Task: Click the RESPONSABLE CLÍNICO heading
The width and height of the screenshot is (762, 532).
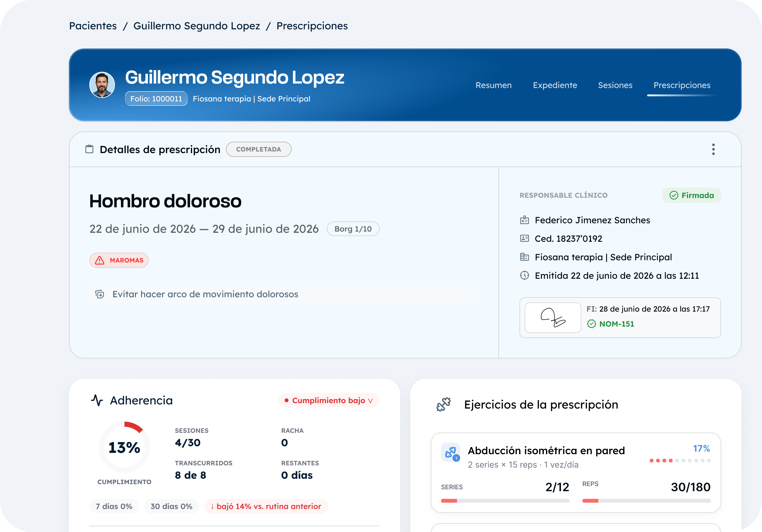Action: pyautogui.click(x=564, y=196)
